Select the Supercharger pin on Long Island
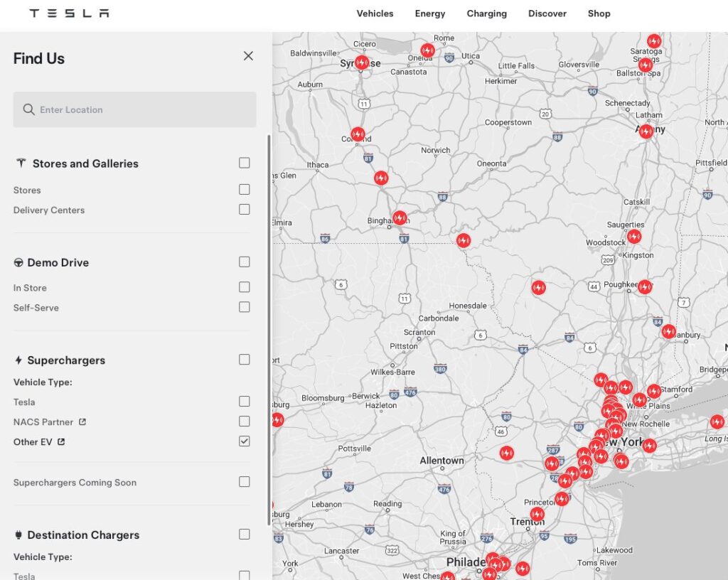 (717, 421)
